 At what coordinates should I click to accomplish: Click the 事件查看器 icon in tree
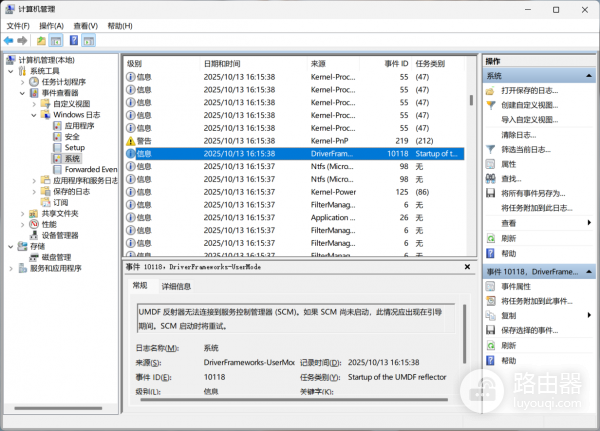pyautogui.click(x=34, y=93)
